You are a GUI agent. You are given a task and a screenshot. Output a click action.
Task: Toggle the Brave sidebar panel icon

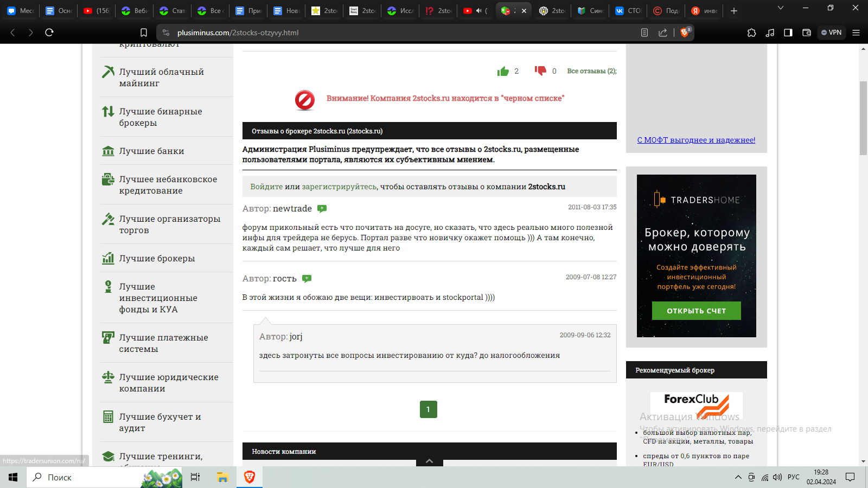[788, 33]
